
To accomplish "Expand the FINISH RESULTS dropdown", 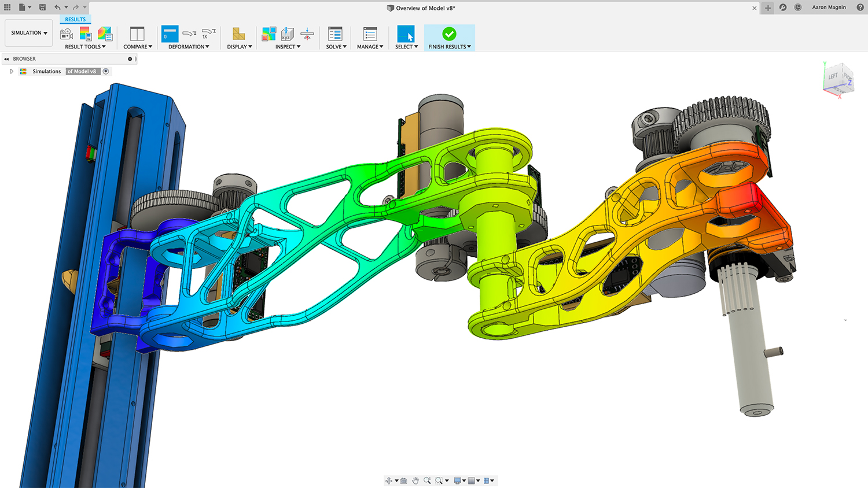I will pos(450,47).
